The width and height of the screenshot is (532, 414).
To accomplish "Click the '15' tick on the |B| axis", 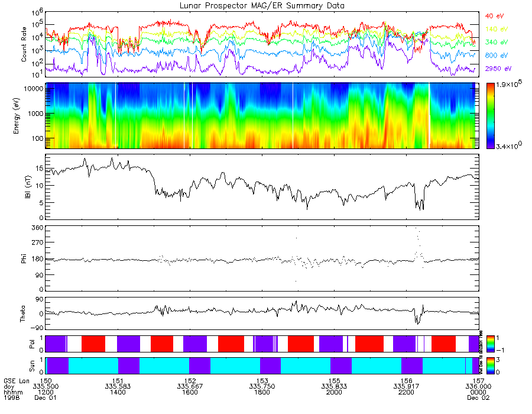I will [40, 169].
